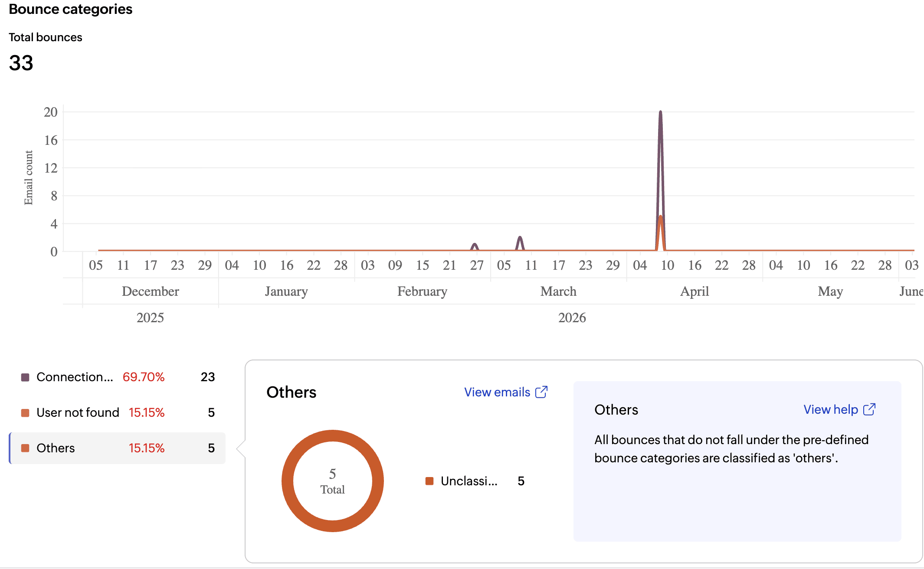Click the count 23 for Connection
The image size is (924, 569).
pyautogui.click(x=208, y=377)
